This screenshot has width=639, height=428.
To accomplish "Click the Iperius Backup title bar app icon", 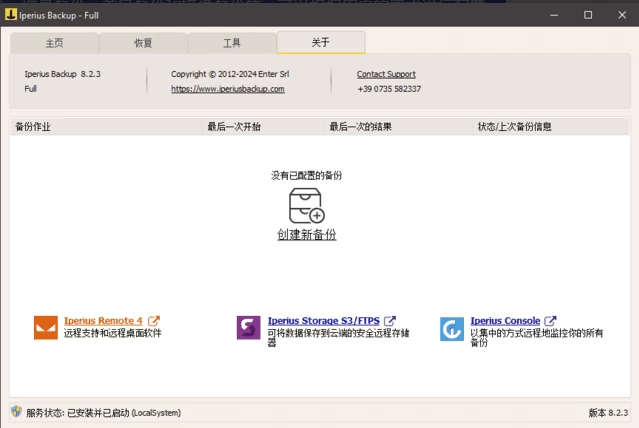I will [x=10, y=14].
